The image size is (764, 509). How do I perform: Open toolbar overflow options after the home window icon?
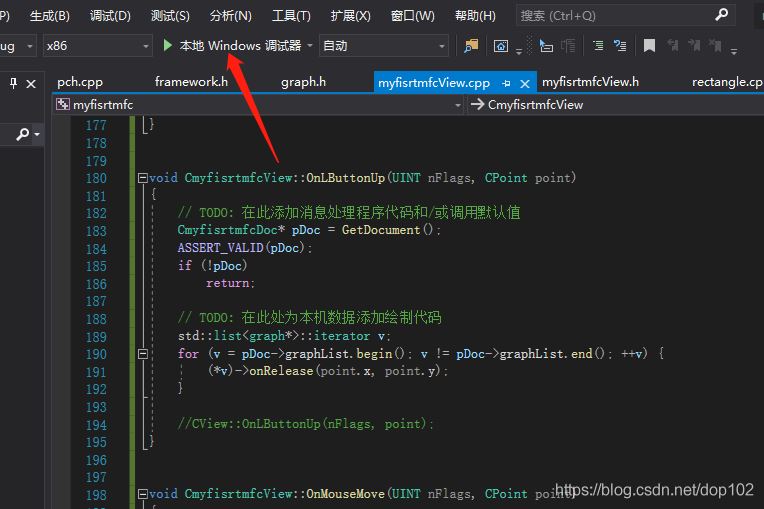(519, 51)
